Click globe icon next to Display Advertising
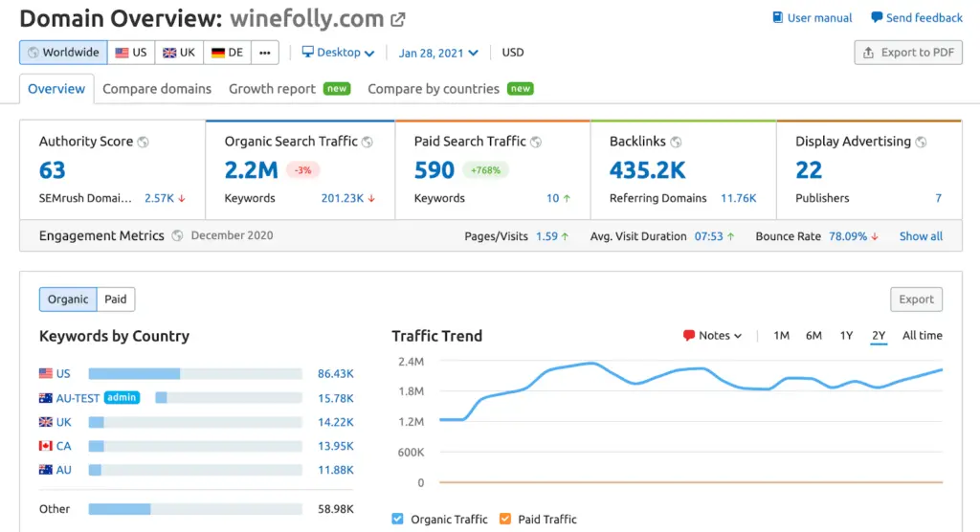980x532 pixels. [921, 142]
